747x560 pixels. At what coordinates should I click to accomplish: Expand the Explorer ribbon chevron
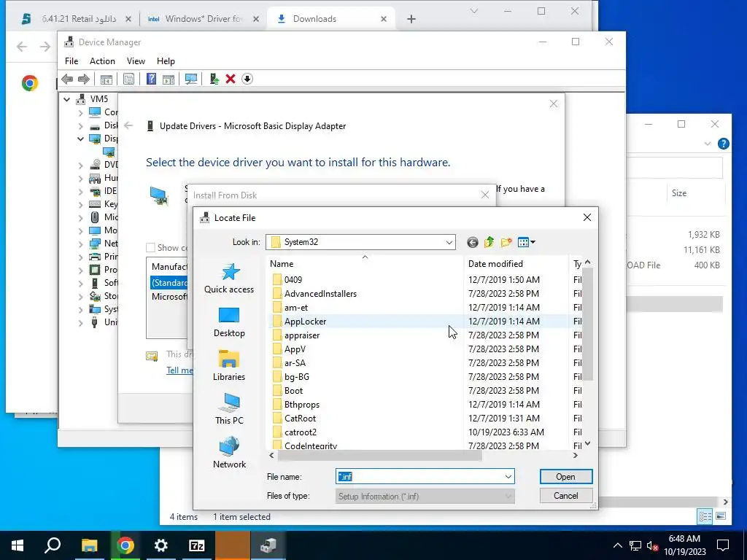tap(708, 144)
